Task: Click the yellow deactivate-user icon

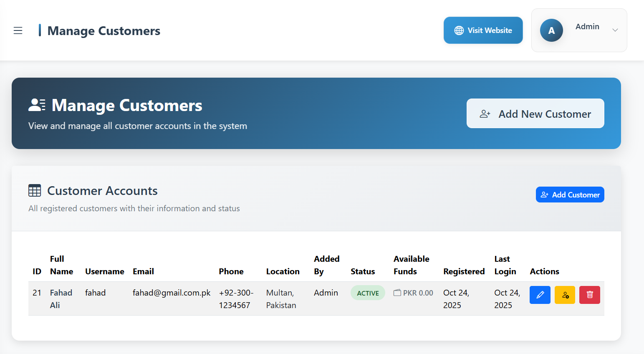Action: click(x=565, y=295)
